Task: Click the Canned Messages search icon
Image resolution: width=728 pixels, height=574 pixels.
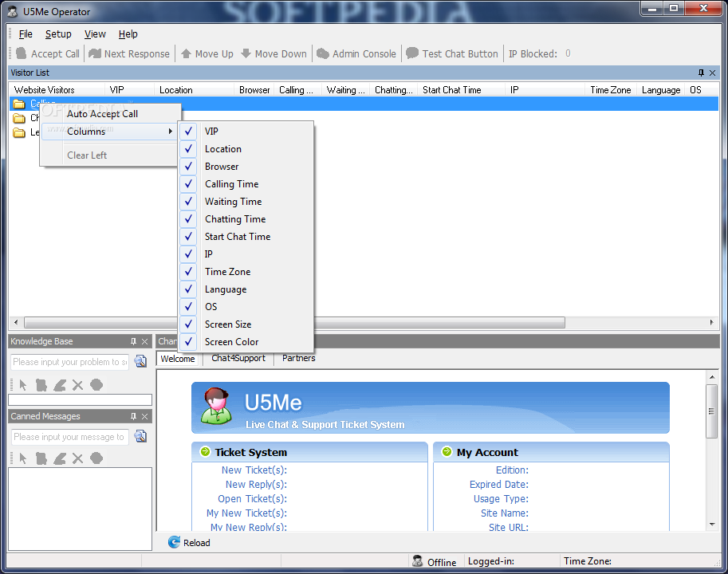Action: [140, 436]
